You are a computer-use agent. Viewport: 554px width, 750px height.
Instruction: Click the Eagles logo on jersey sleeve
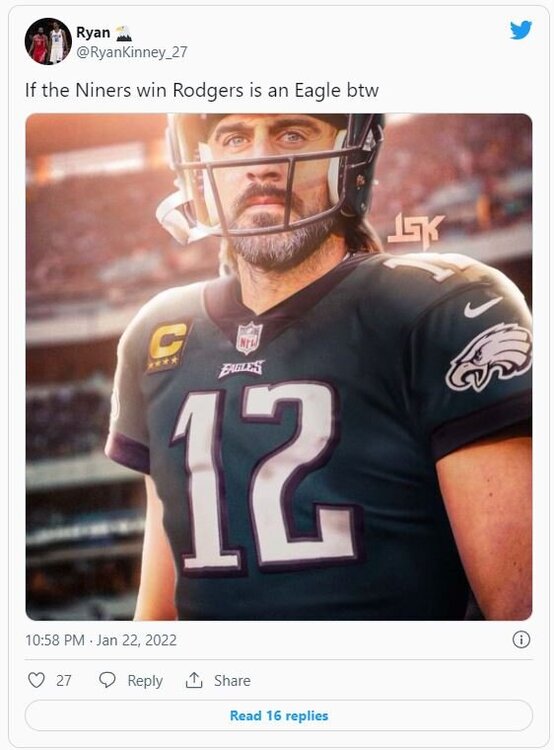(x=488, y=356)
